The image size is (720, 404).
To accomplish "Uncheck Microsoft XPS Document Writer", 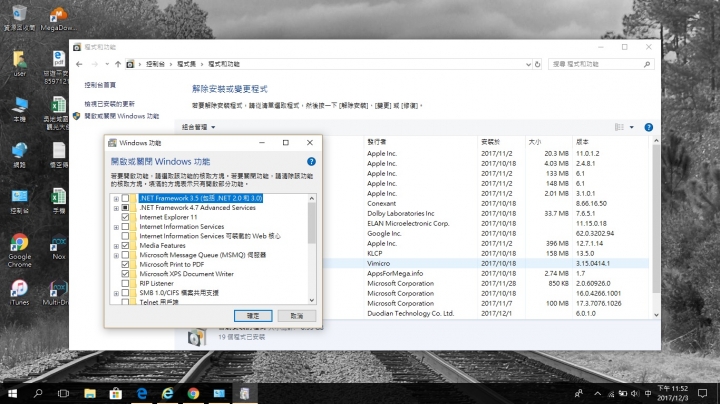I will tap(125, 274).
